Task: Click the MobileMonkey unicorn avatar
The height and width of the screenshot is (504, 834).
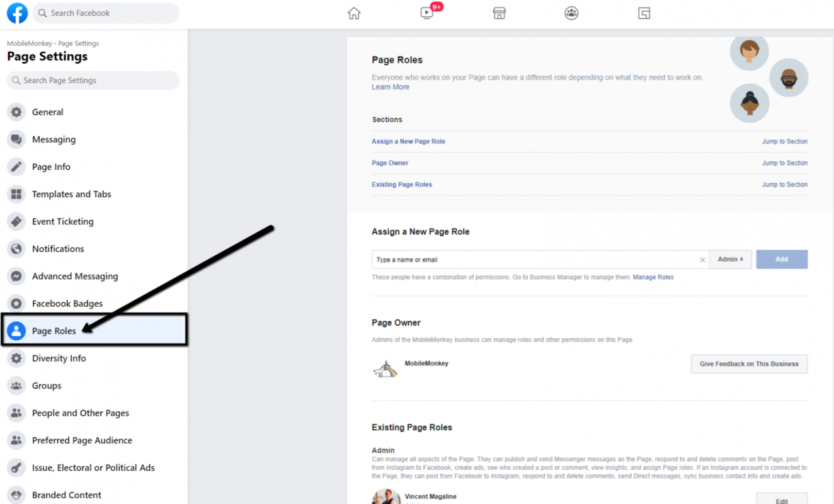Action: pos(386,369)
